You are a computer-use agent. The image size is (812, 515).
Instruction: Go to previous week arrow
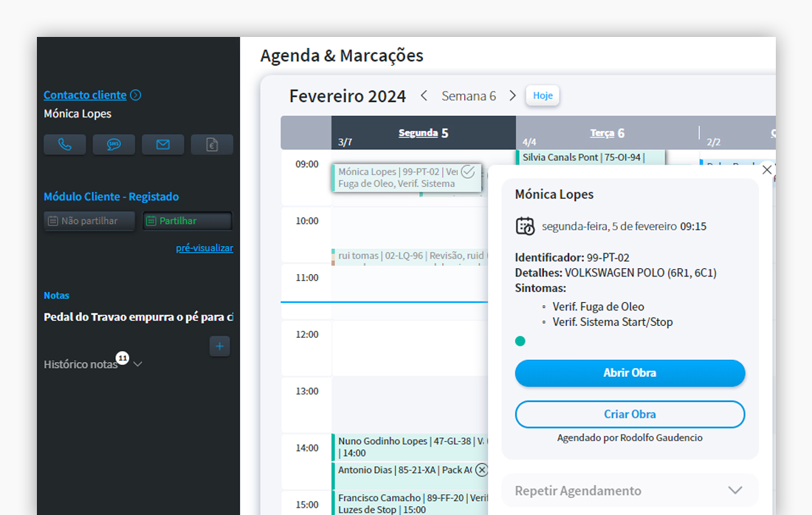(424, 96)
